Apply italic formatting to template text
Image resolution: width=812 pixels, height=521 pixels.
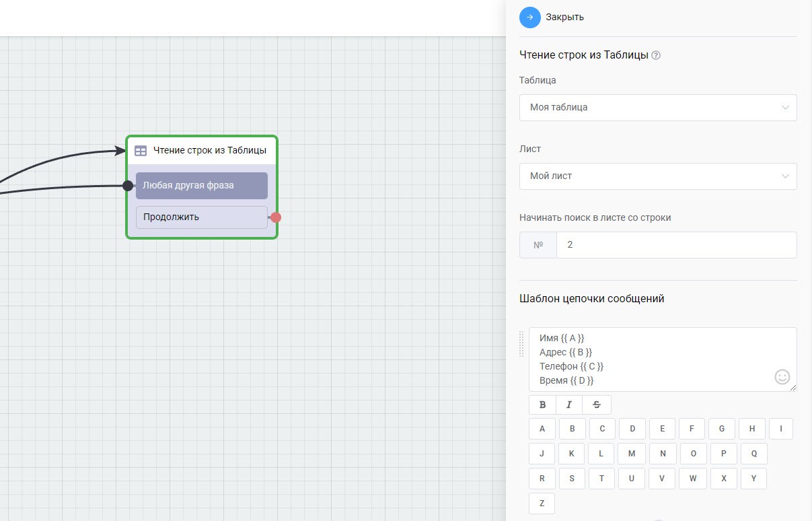(569, 405)
